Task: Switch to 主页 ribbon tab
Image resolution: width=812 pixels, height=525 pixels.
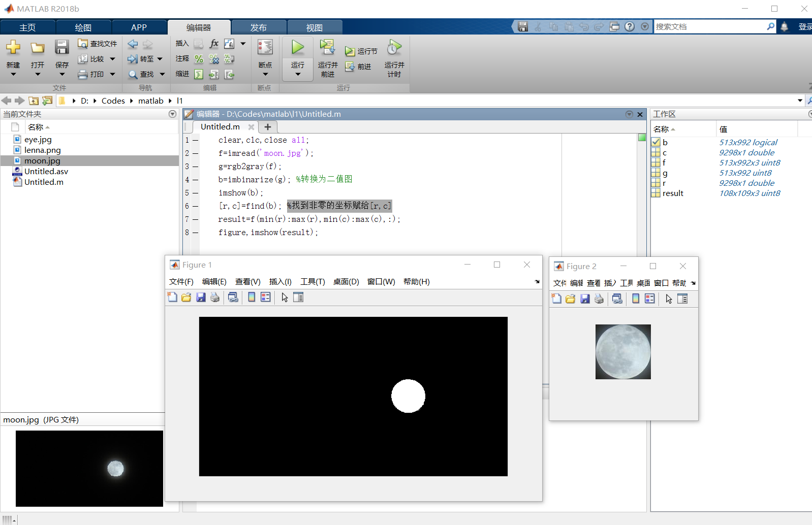Action: click(x=27, y=27)
